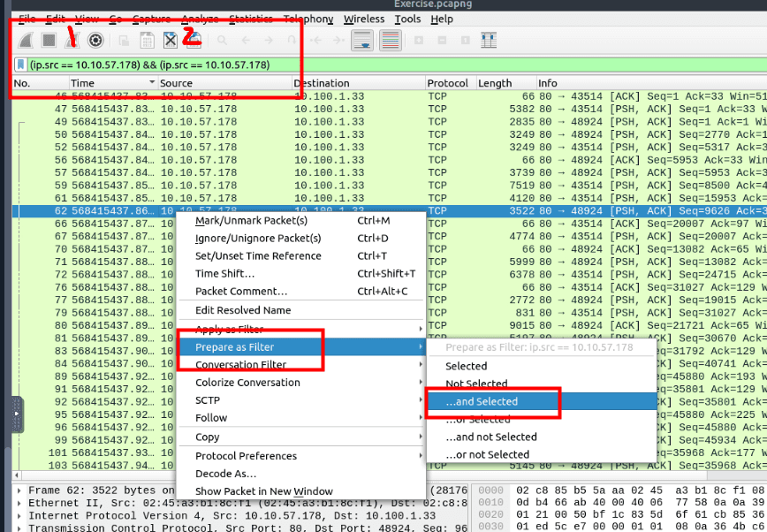Select 'Colorize Conversation' in context menu
767x532 pixels.
coord(247,383)
